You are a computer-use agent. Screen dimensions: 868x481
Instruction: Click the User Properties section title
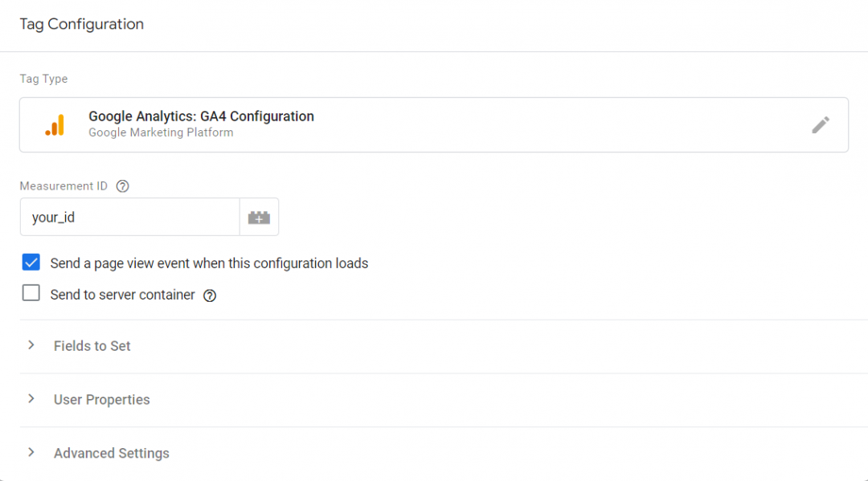[102, 400]
